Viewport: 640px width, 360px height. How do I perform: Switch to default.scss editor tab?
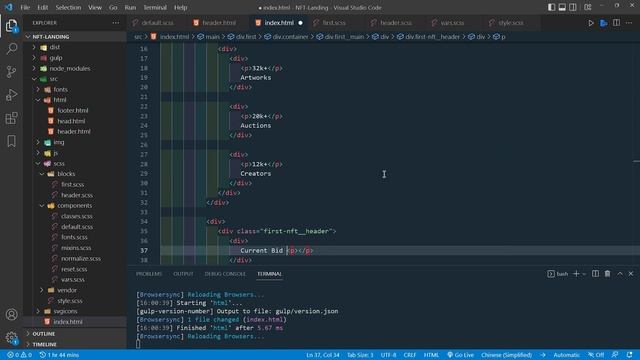[x=157, y=23]
